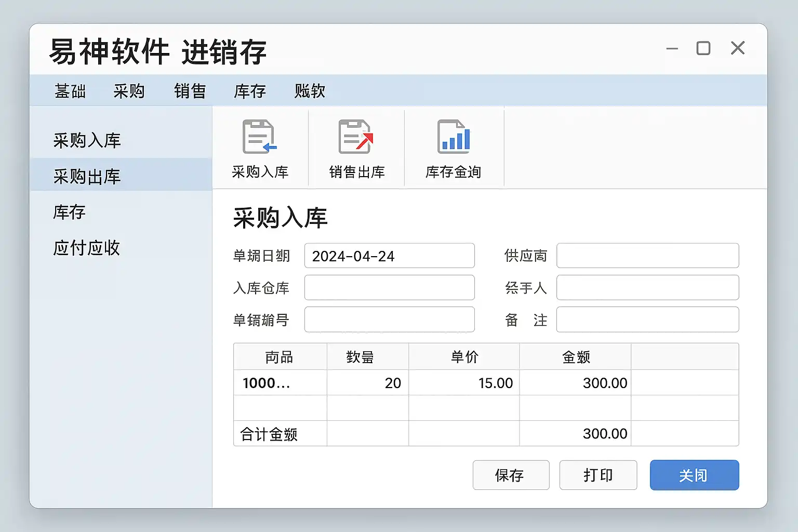Select 采购入库 in the left sidebar
Viewport: 798px width, 532px height.
(87, 141)
